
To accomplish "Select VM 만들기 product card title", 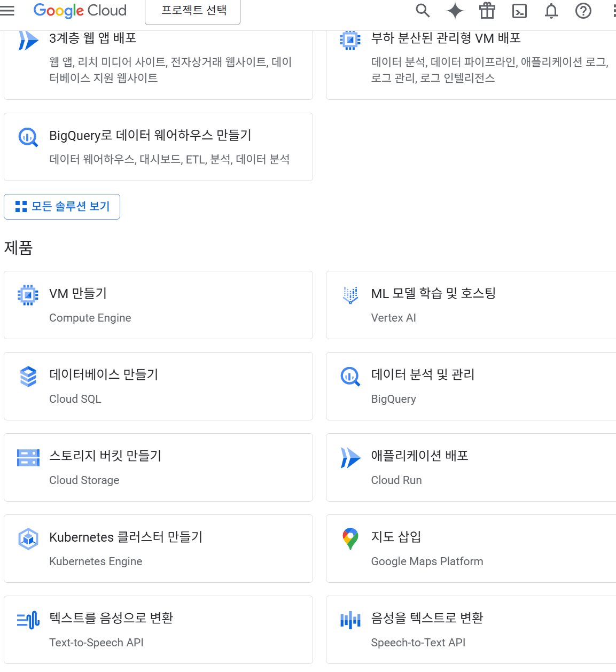I will pyautogui.click(x=78, y=293).
